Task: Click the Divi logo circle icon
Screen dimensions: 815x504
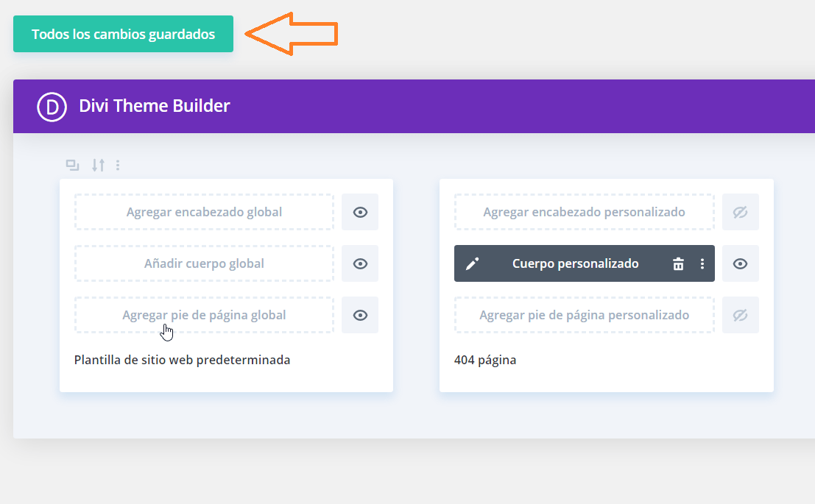Action: click(x=52, y=107)
